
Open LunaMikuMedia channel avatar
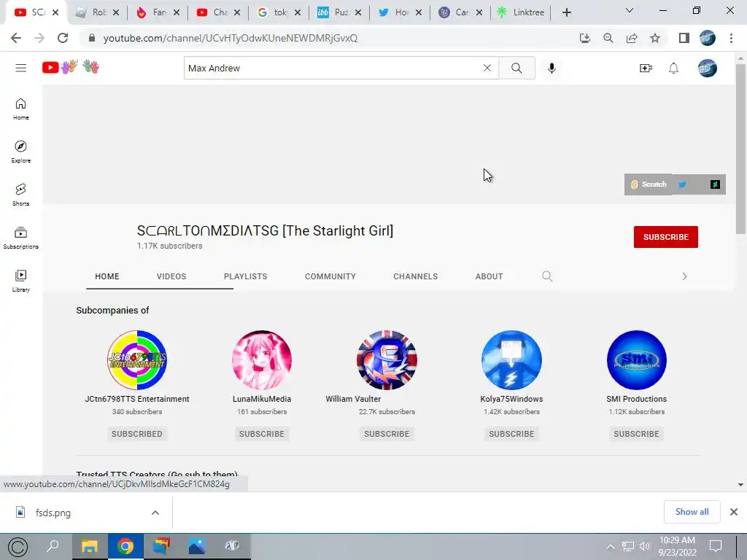[x=262, y=360]
